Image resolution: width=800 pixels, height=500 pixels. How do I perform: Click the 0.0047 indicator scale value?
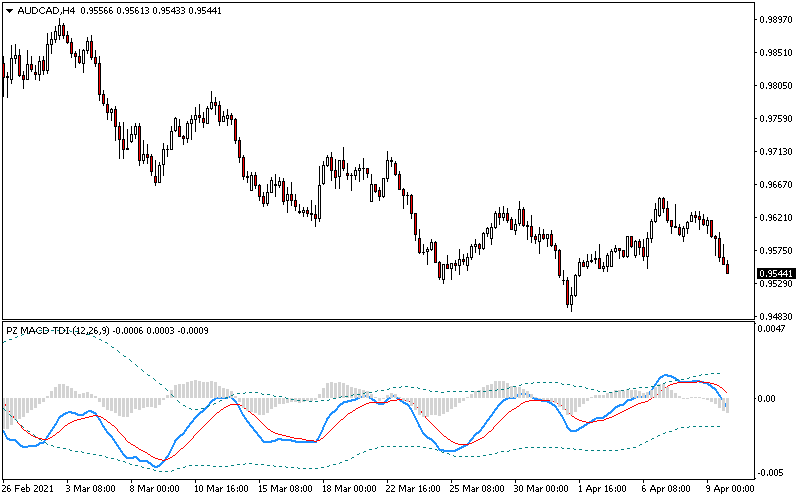pos(772,328)
